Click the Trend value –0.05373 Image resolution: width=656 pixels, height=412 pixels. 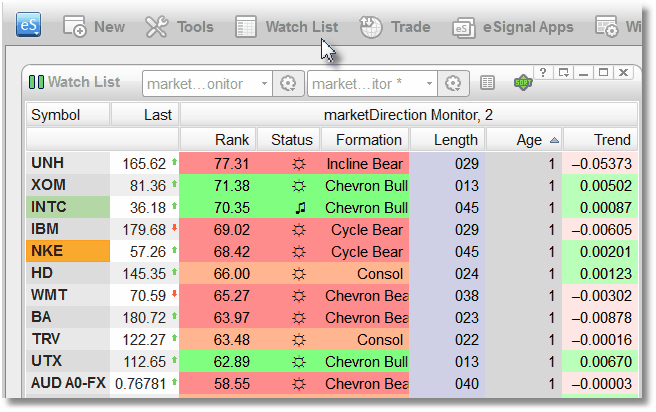601,164
